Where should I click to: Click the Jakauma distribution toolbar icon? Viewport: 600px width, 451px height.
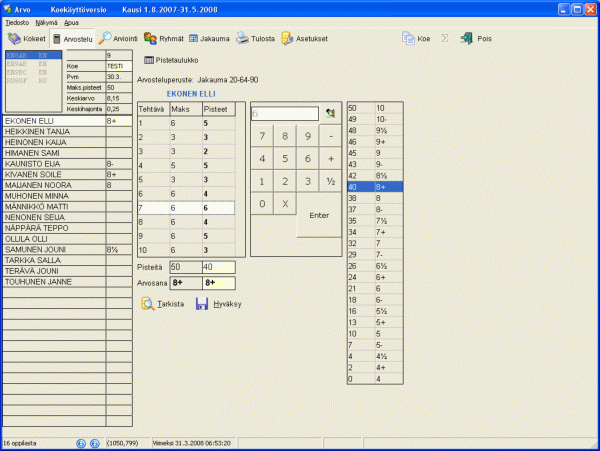click(x=209, y=39)
